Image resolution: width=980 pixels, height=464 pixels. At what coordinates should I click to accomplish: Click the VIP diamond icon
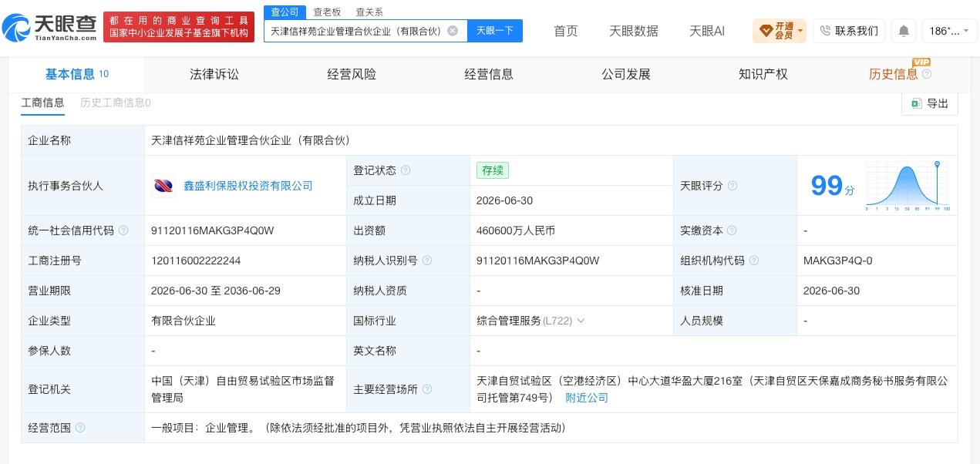766,31
